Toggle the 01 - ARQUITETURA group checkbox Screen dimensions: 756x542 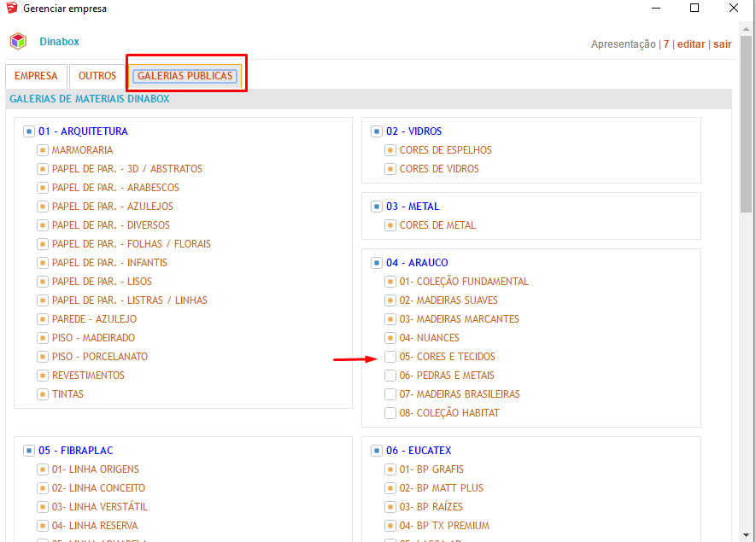[29, 131]
